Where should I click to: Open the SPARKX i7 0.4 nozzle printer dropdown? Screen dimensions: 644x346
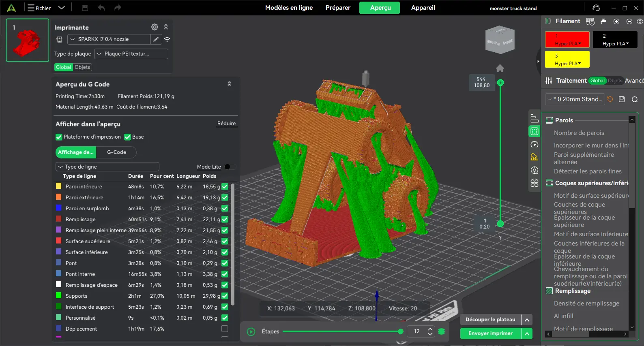click(109, 39)
